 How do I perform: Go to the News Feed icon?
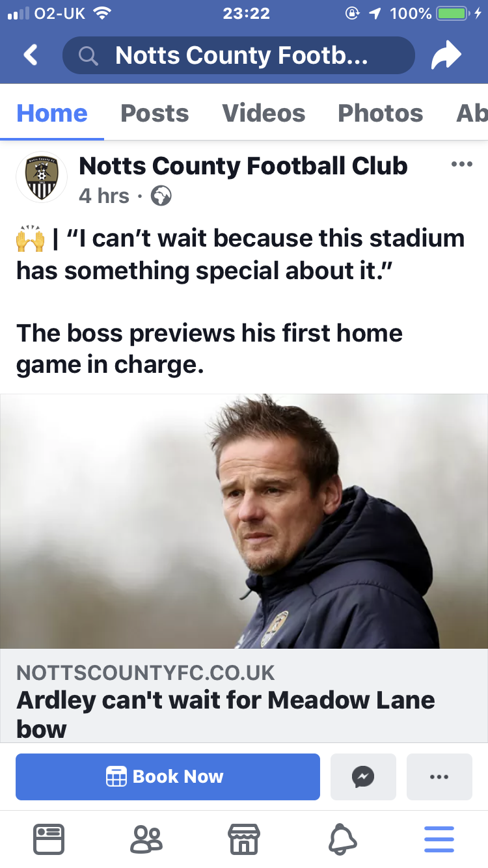49,839
